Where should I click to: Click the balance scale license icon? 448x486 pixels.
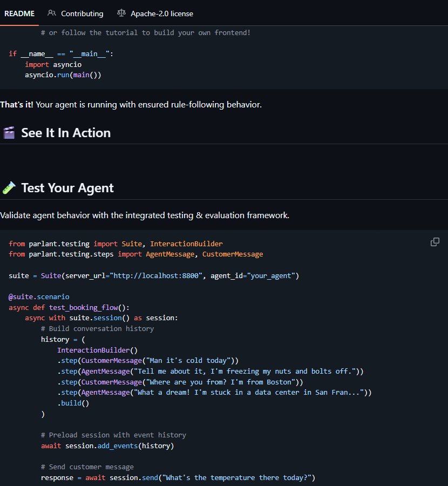pyautogui.click(x=121, y=13)
